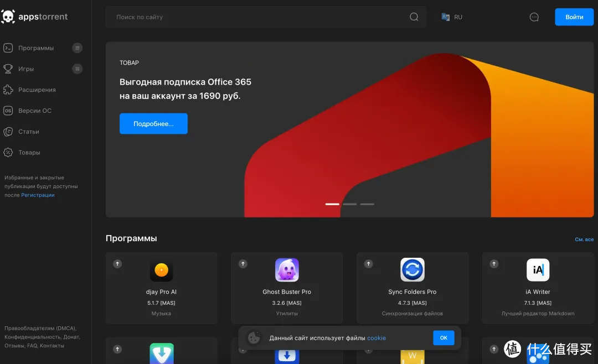Open the Игры sidebar section

[x=26, y=69]
